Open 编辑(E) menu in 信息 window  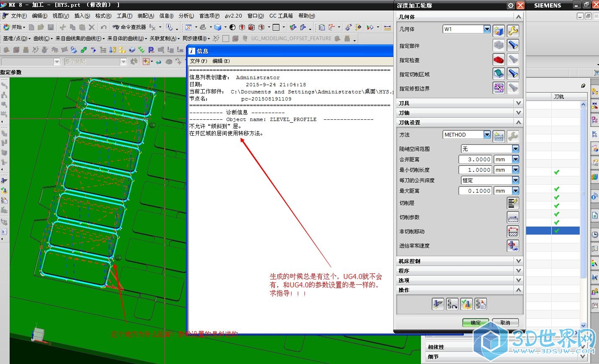(x=221, y=61)
